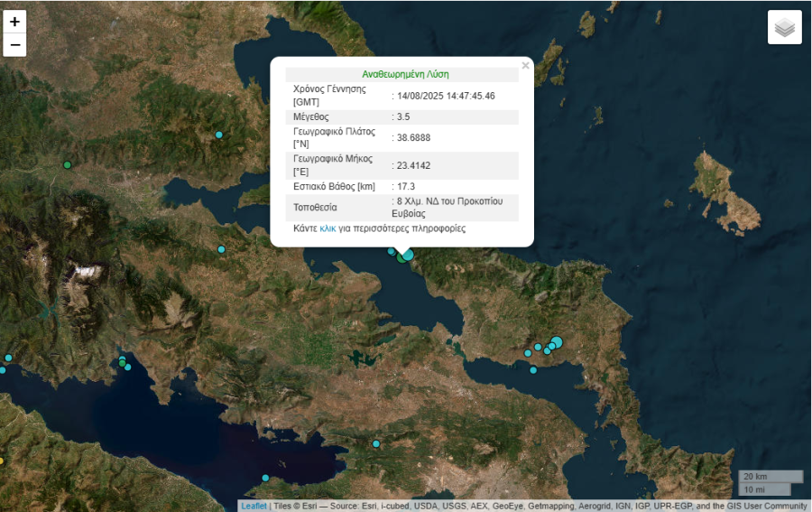Select the cyan marker in the bottom-center farmland

point(376,443)
